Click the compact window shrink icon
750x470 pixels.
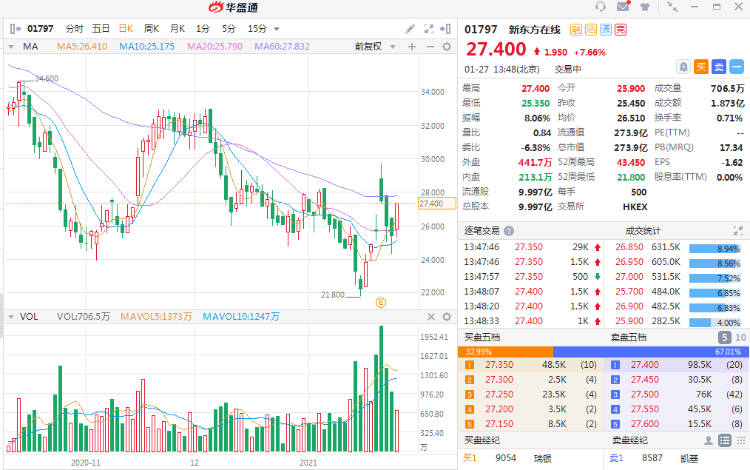(x=673, y=7)
